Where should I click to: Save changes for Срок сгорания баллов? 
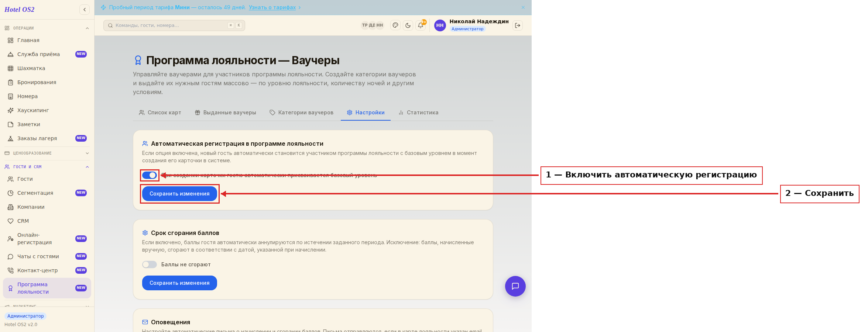point(179,283)
